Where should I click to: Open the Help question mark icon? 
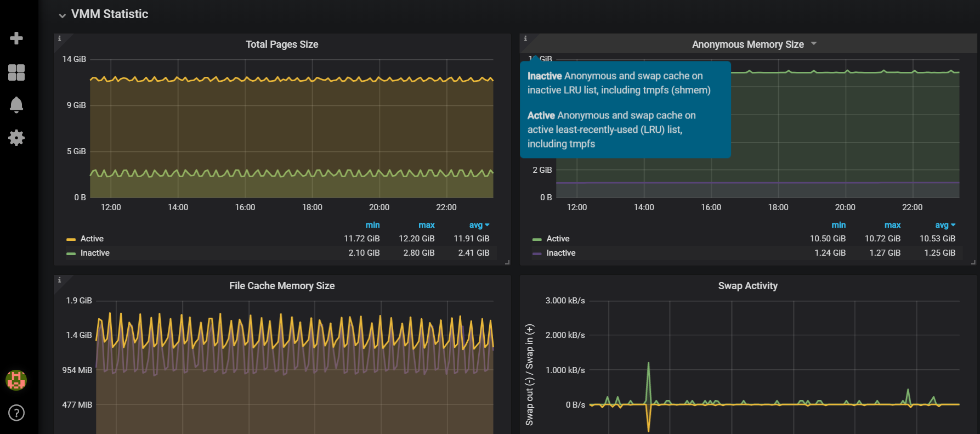(16, 413)
